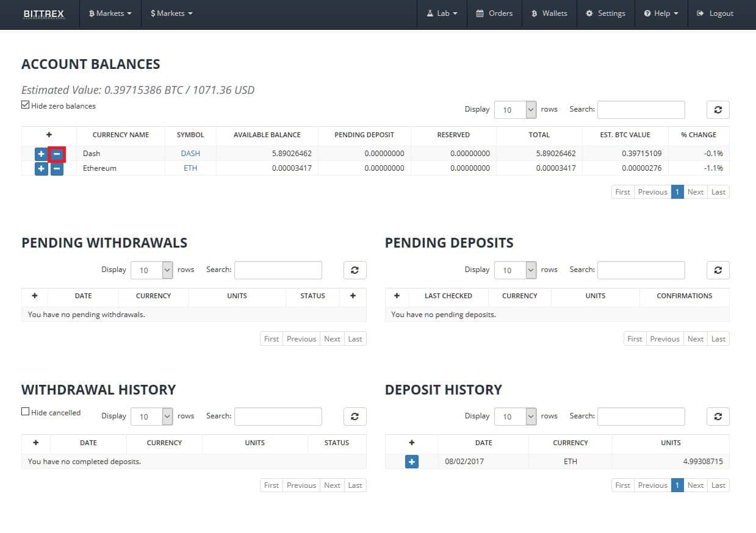Open the B Markets dropdown
This screenshot has width=756, height=533.
pyautogui.click(x=110, y=13)
